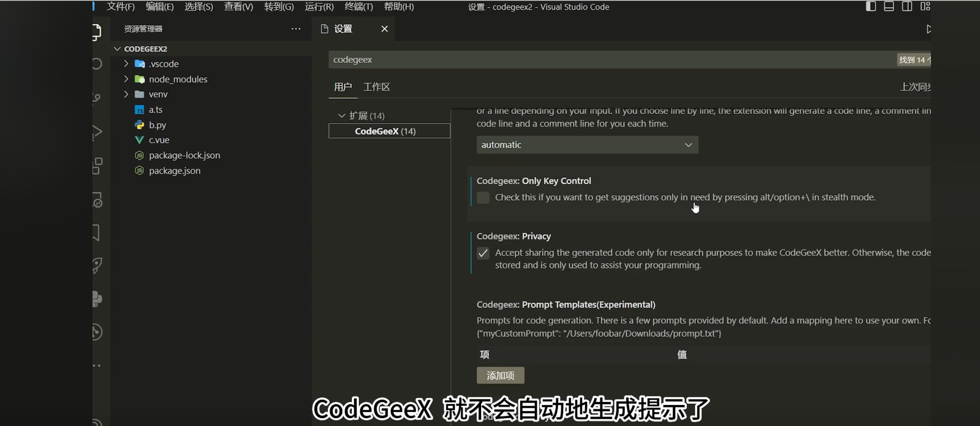Click the file icon on 设置 tab

325,29
